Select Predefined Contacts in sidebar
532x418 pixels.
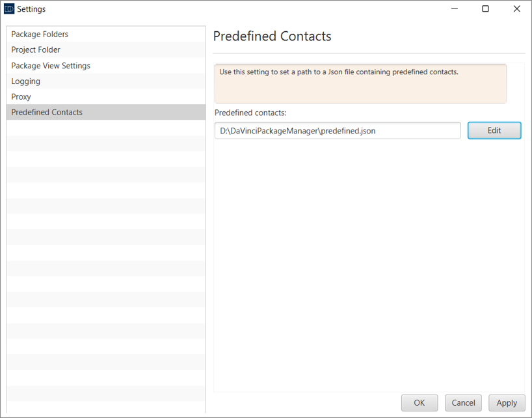pyautogui.click(x=106, y=112)
